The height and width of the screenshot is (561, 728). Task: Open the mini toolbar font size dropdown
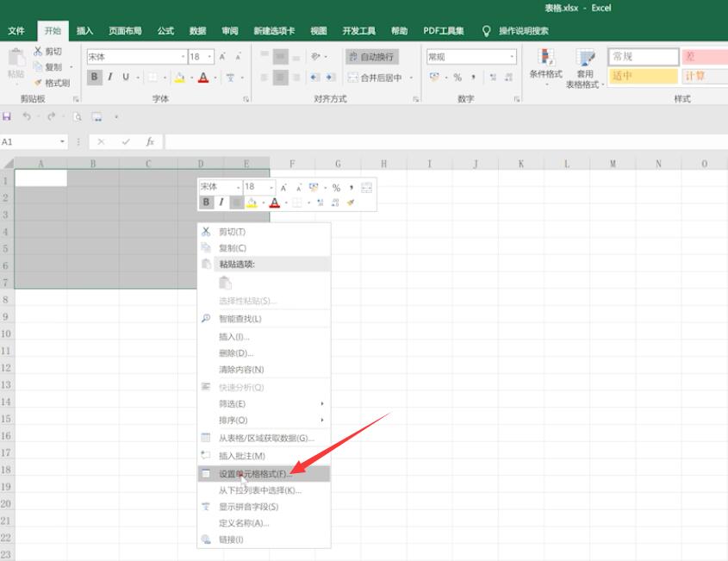[271, 187]
